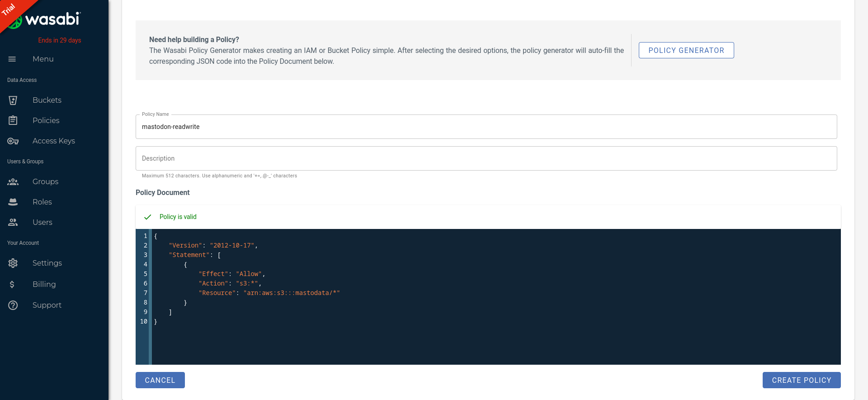
Task: Click line number 1 in editor gutter
Action: pyautogui.click(x=146, y=236)
